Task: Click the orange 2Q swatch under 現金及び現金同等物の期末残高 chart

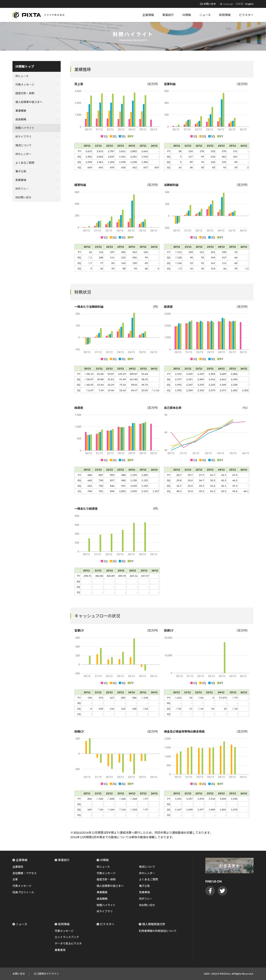Action: click(x=201, y=784)
